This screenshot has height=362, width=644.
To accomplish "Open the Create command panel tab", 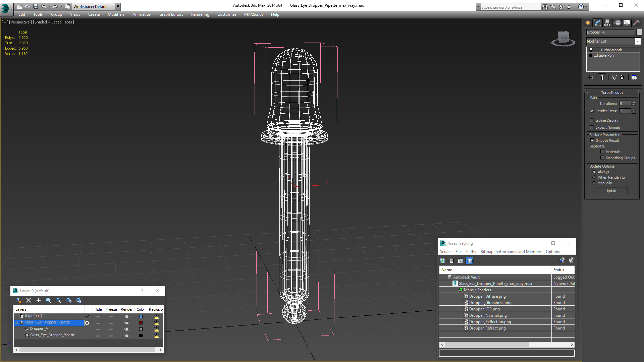I will pyautogui.click(x=588, y=23).
